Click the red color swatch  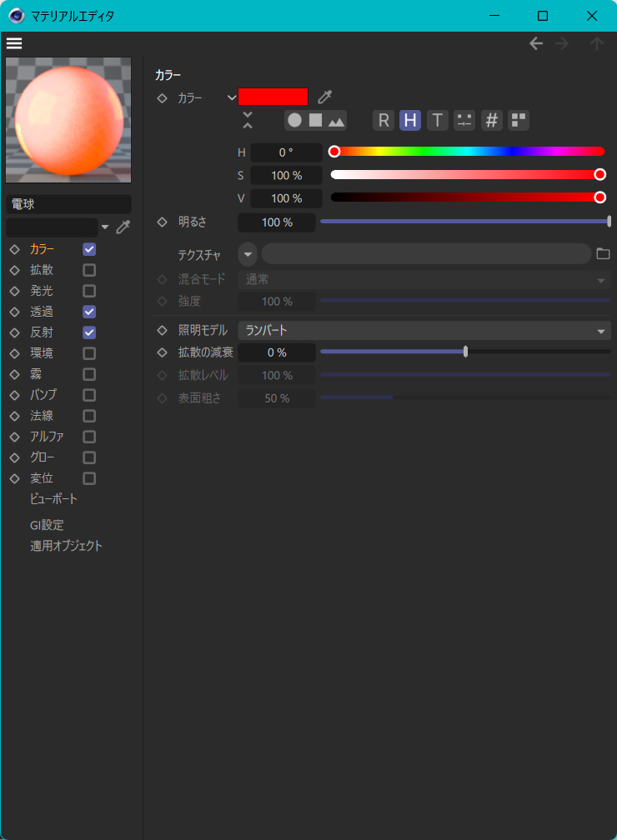[273, 97]
